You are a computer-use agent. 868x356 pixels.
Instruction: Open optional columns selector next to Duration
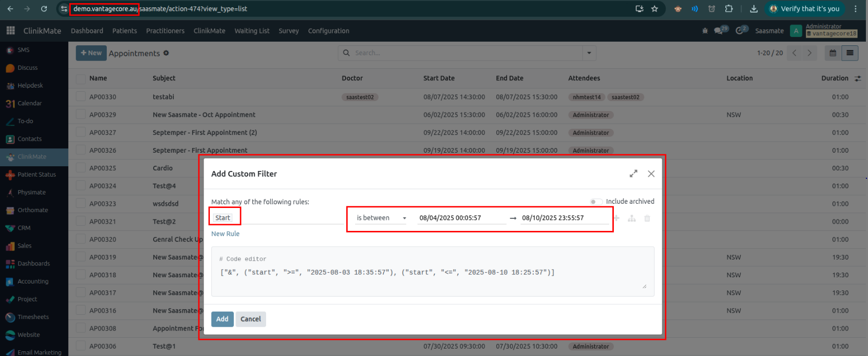click(x=858, y=78)
